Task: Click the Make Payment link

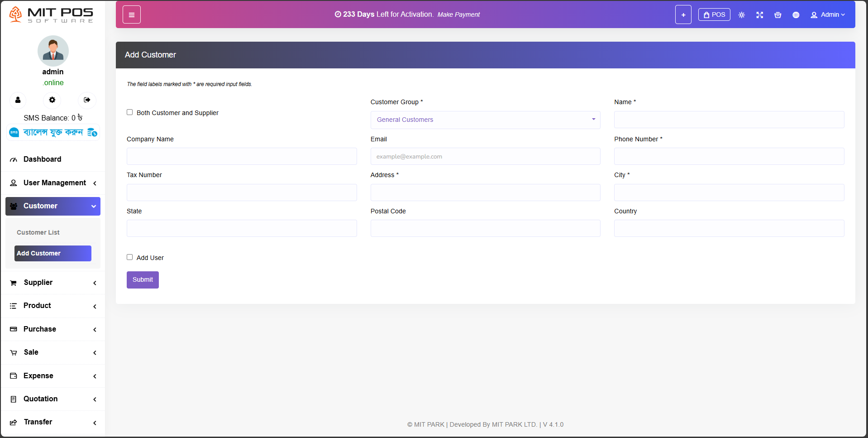Action: (x=458, y=14)
